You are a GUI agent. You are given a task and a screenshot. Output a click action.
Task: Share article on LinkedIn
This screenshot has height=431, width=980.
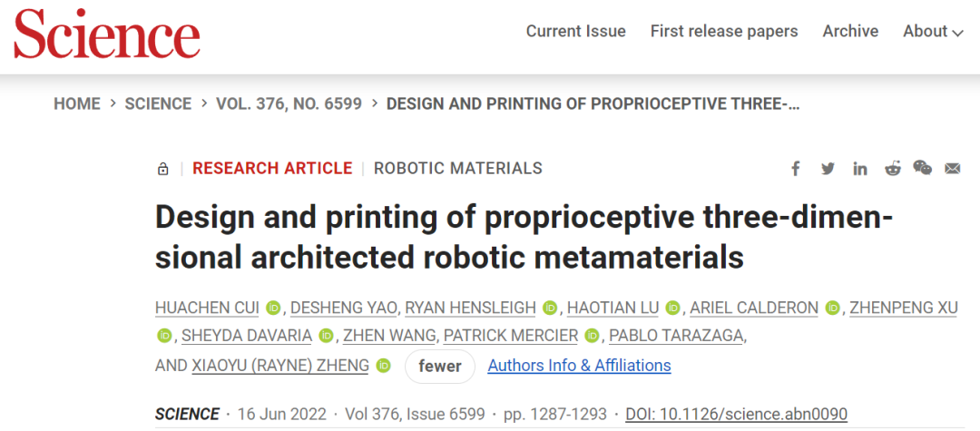[860, 169]
